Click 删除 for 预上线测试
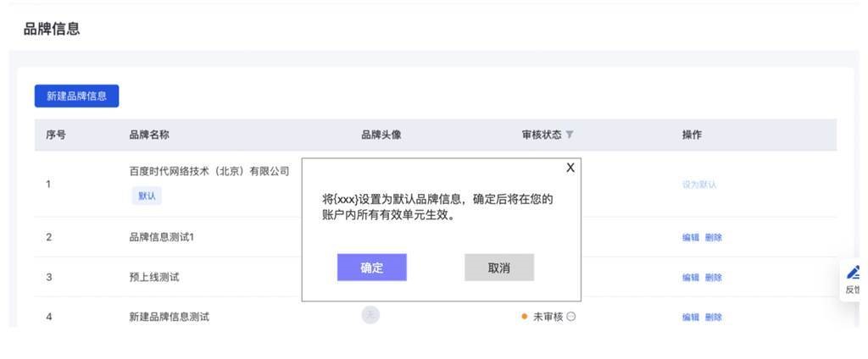The height and width of the screenshot is (359, 868). point(714,278)
